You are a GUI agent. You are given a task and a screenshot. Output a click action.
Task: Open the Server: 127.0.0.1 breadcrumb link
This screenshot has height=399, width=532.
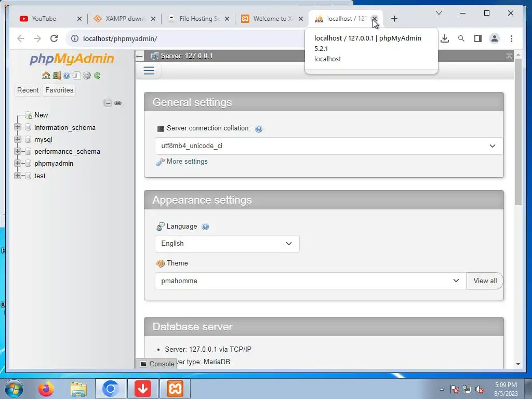point(187,56)
